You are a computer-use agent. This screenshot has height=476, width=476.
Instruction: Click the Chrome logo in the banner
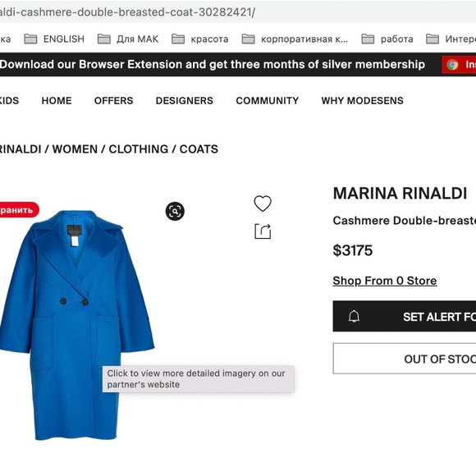coord(452,64)
